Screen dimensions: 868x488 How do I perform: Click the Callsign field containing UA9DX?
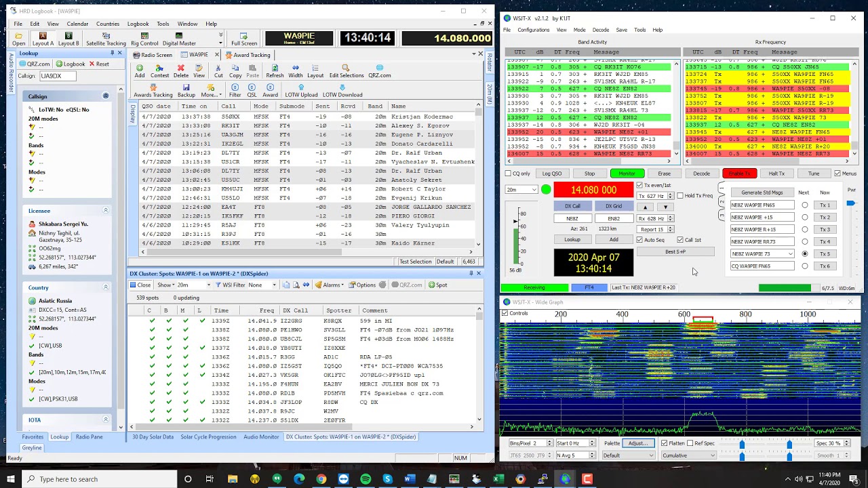pos(57,76)
